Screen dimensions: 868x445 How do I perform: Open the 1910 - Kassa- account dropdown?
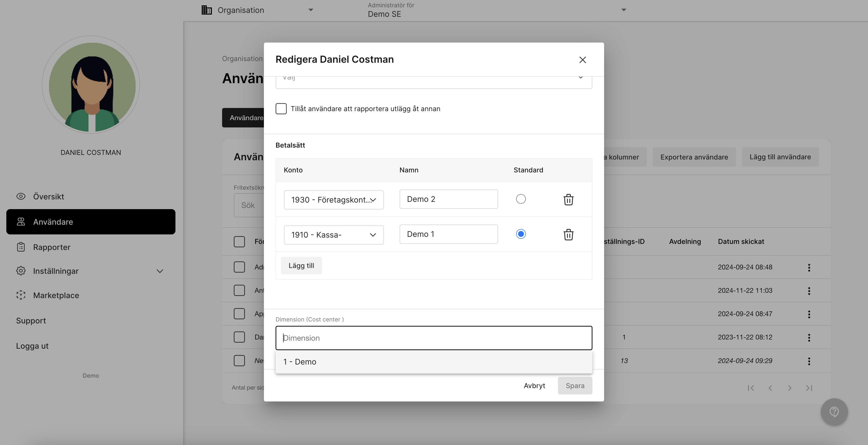(334, 235)
